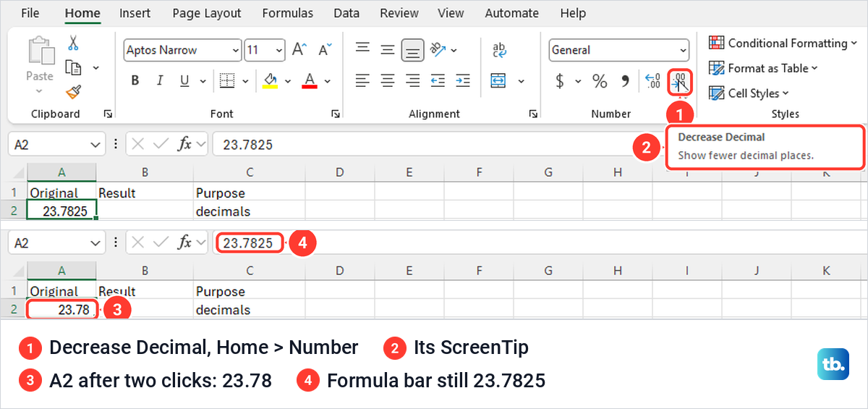This screenshot has height=409, width=868.
Task: Toggle Underline formatting
Action: point(184,80)
